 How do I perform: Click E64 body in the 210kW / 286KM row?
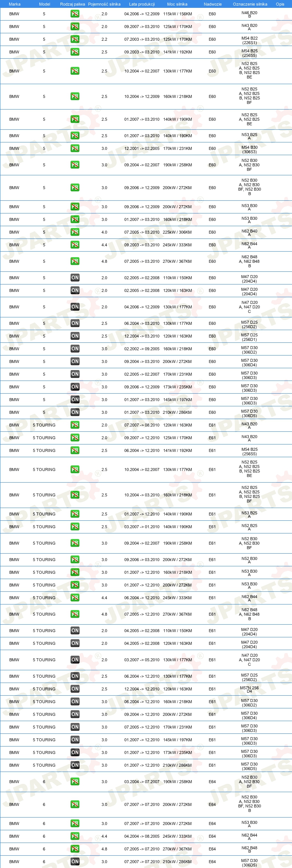point(212,862)
